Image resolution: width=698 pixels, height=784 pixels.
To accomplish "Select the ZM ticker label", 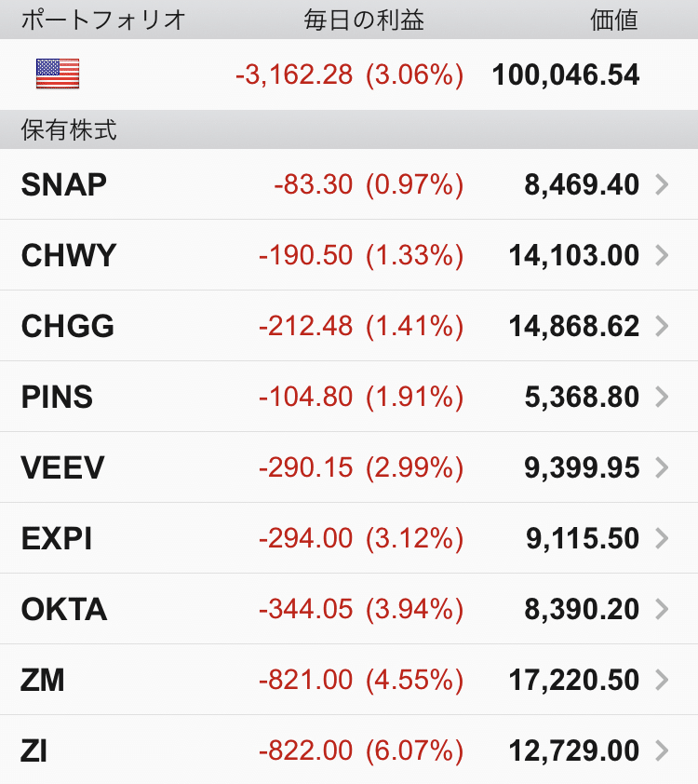I will tap(43, 680).
